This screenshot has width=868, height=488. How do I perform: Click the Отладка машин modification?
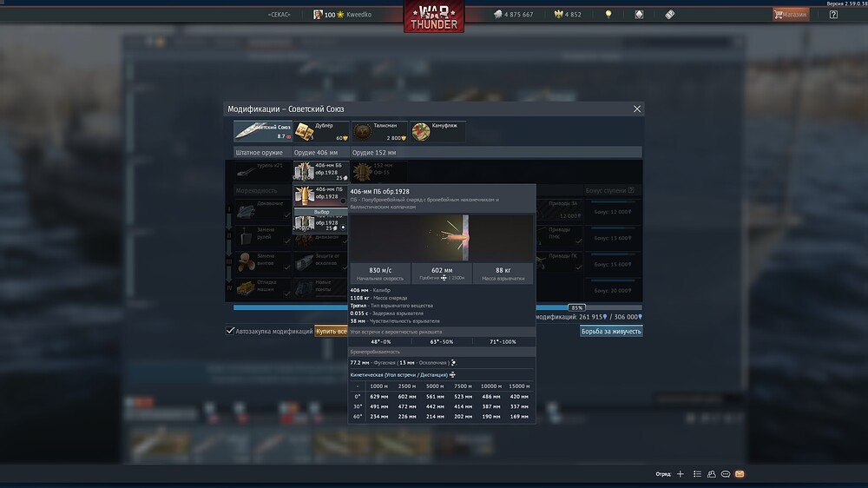[x=263, y=288]
